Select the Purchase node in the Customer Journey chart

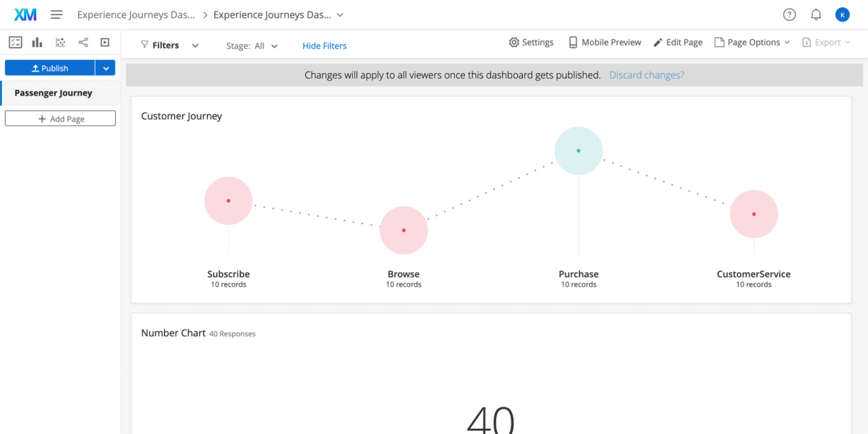[x=578, y=150]
